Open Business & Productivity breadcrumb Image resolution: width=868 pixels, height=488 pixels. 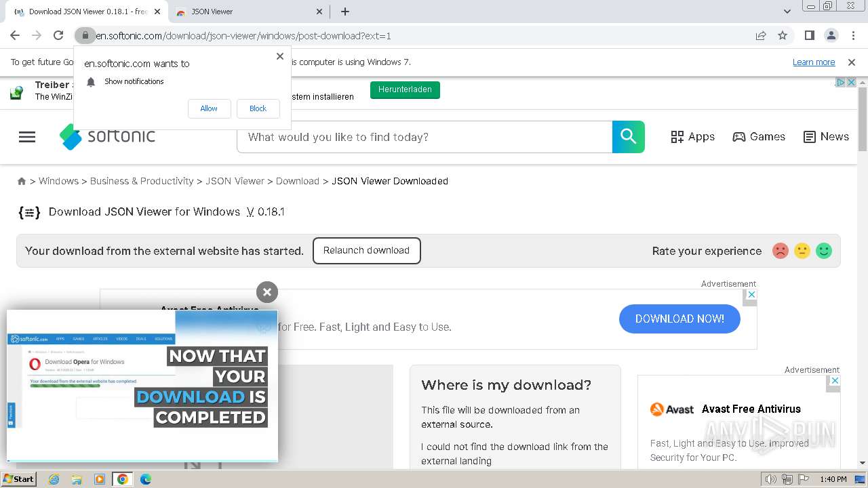pyautogui.click(x=142, y=181)
